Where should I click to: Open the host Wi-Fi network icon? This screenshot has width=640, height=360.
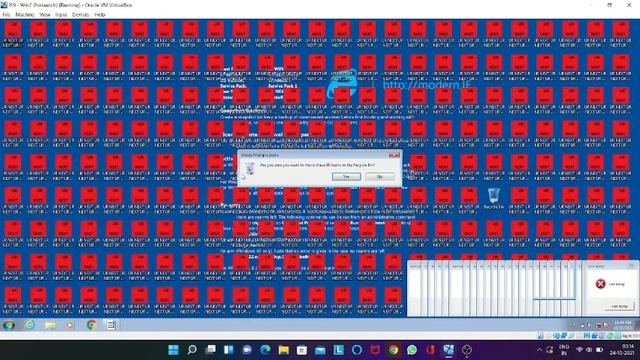[x=579, y=350]
